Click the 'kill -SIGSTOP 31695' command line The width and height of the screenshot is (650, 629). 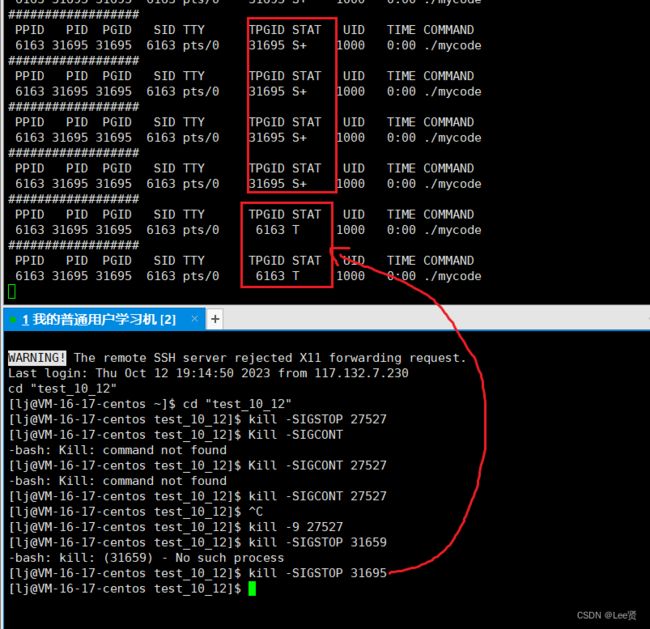tap(197, 573)
